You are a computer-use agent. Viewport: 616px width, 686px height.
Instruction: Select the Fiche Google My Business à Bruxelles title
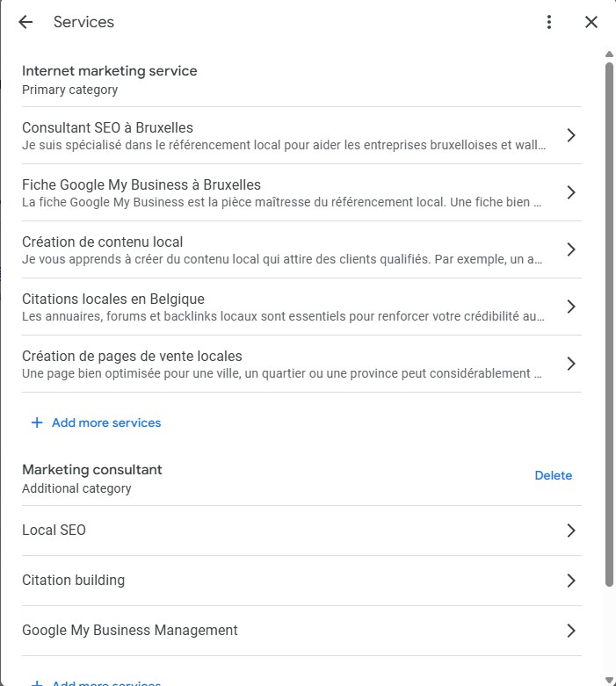141,185
